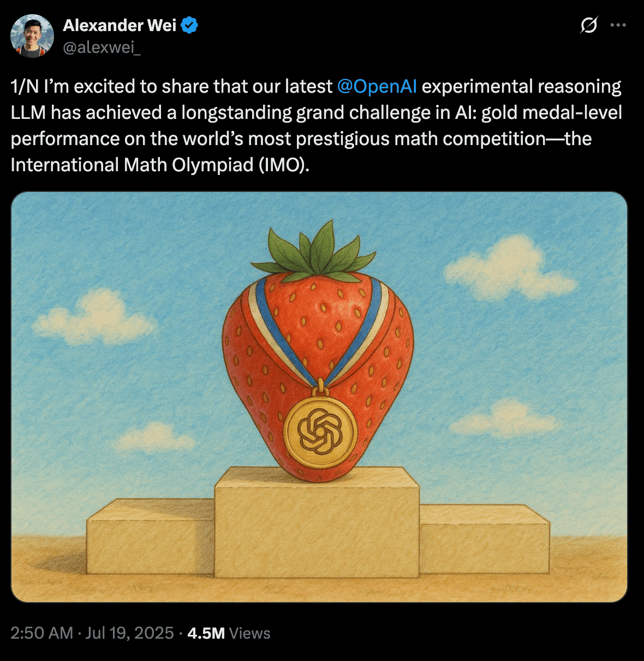
Task: Click the tweet text mentioning gold medal-level
Action: [552, 112]
